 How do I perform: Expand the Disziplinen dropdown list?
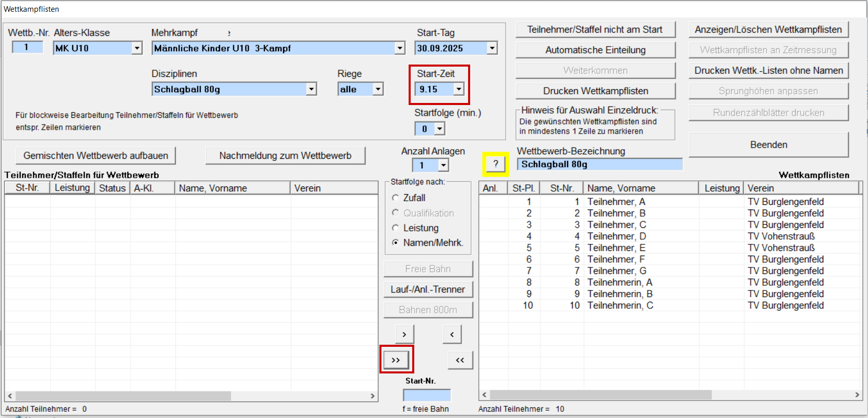pos(311,89)
